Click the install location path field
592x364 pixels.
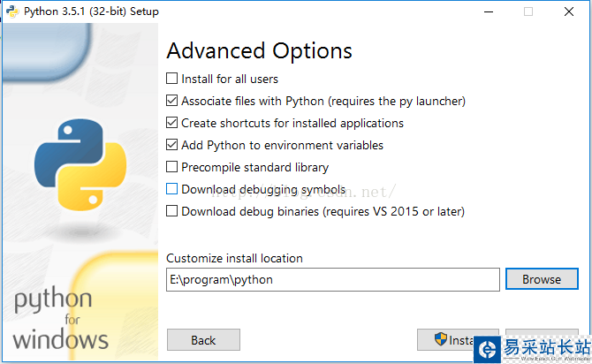point(332,279)
